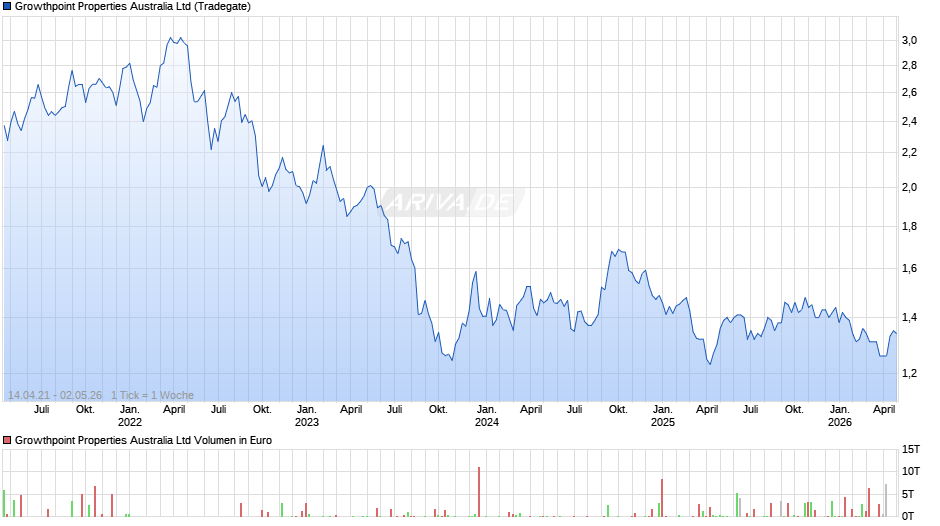
Task: Click the 10T volume axis label
Action: (x=911, y=471)
